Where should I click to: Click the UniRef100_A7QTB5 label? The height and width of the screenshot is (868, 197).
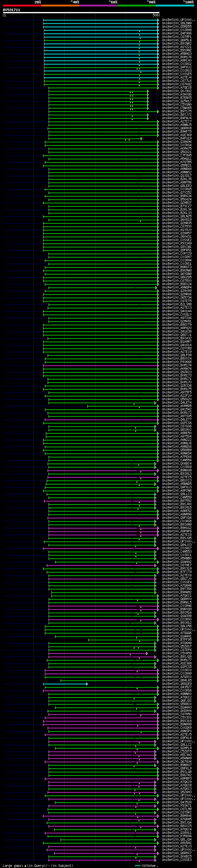click(177, 162)
